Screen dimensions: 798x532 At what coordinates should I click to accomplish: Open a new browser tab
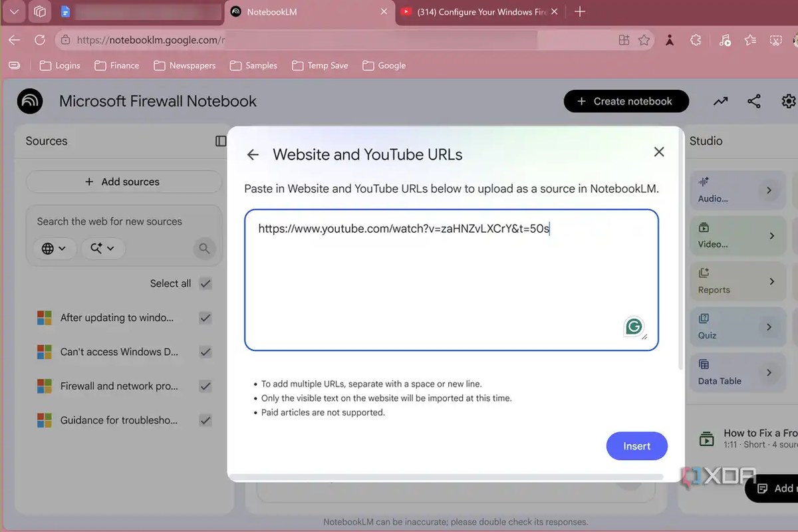[x=579, y=11]
